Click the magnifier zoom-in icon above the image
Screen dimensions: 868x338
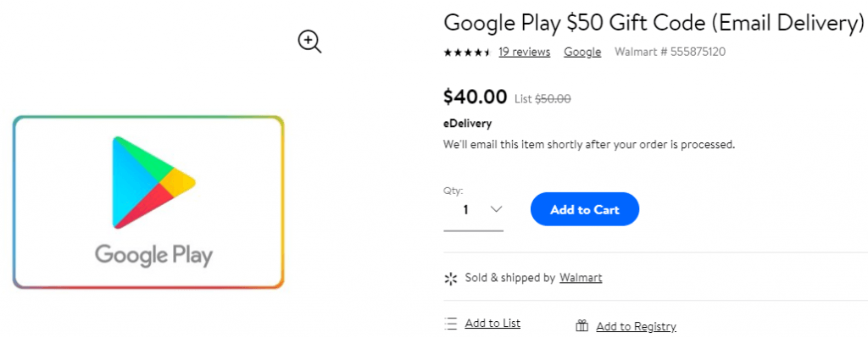click(x=310, y=42)
